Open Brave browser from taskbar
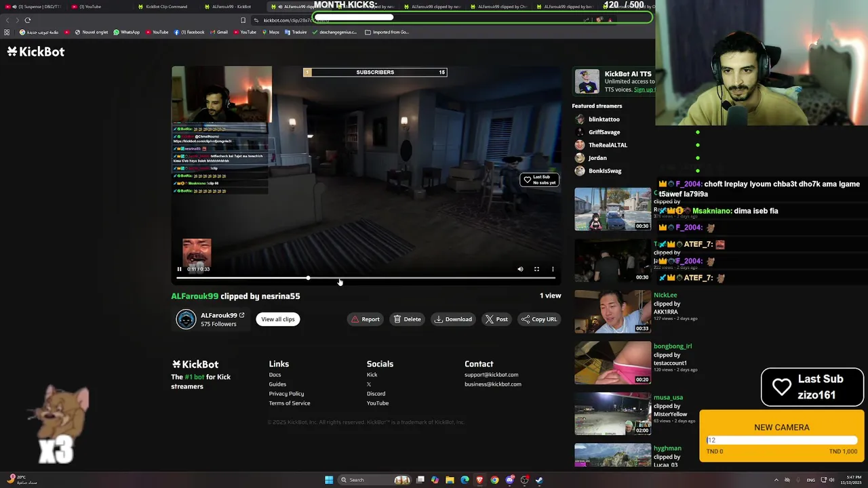This screenshot has height=488, width=868. (x=479, y=480)
